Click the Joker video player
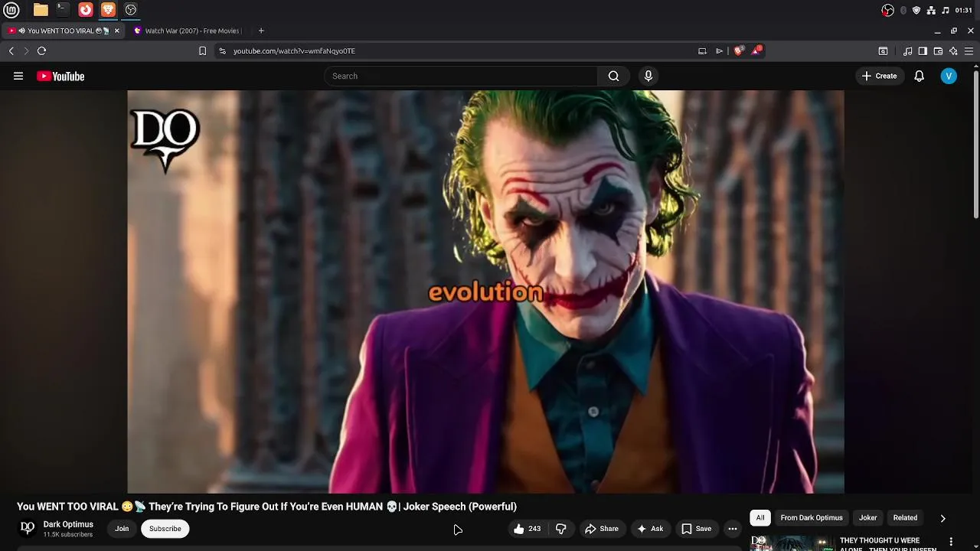The image size is (980, 551). (485, 292)
